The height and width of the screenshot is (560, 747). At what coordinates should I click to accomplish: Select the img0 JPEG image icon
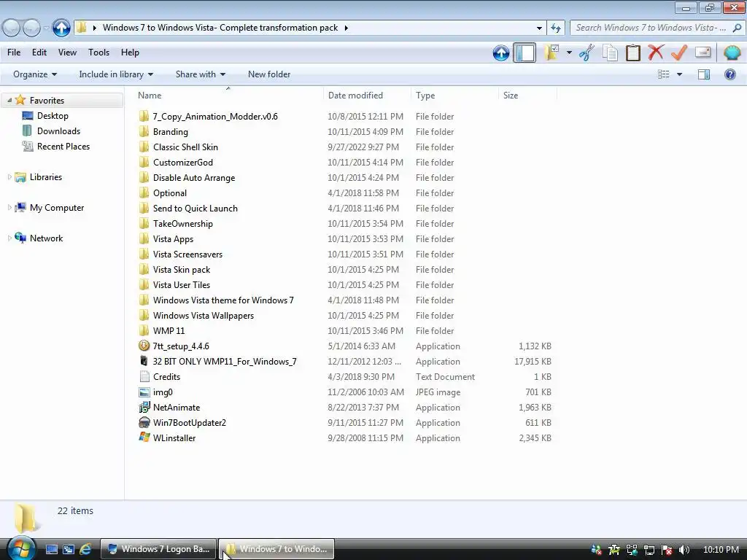[x=144, y=392]
